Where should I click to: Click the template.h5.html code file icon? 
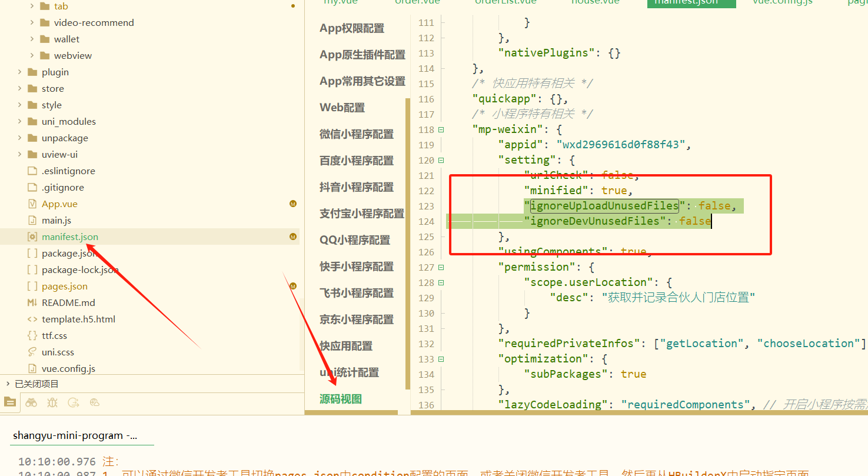coord(32,319)
